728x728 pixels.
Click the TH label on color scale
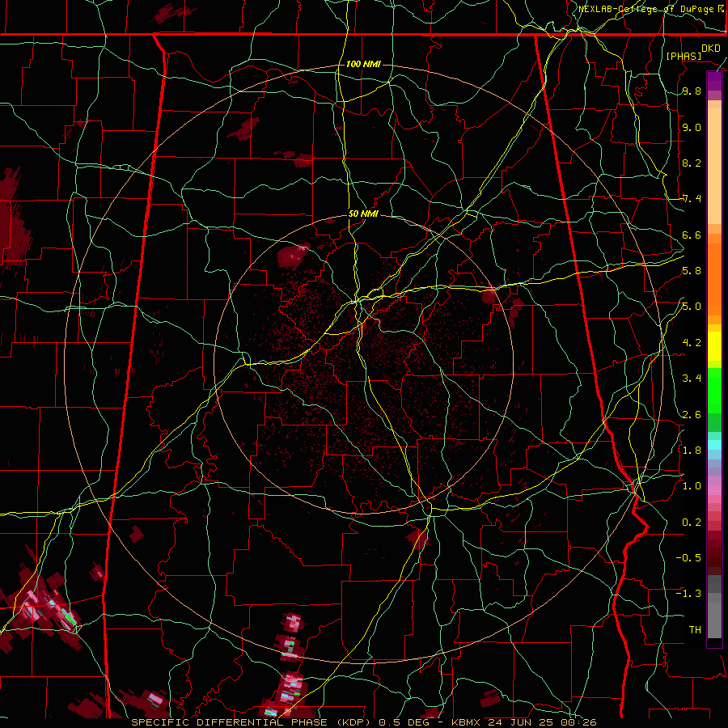(x=695, y=630)
